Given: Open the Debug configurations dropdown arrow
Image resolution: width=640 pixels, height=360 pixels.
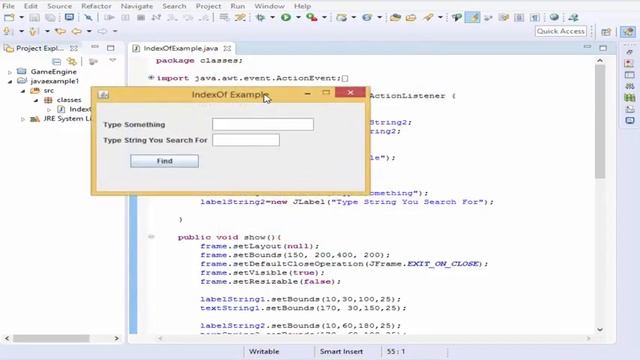Looking at the screenshot, I should click(272, 18).
